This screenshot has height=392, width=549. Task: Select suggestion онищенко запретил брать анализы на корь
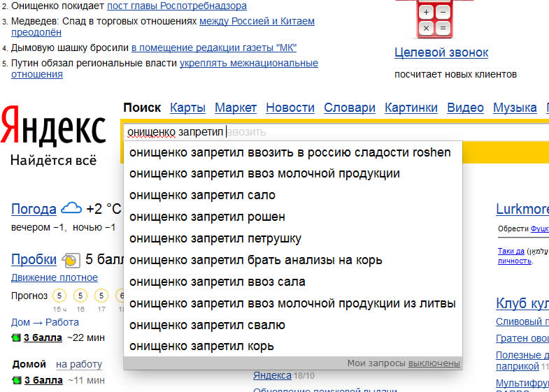(x=255, y=260)
